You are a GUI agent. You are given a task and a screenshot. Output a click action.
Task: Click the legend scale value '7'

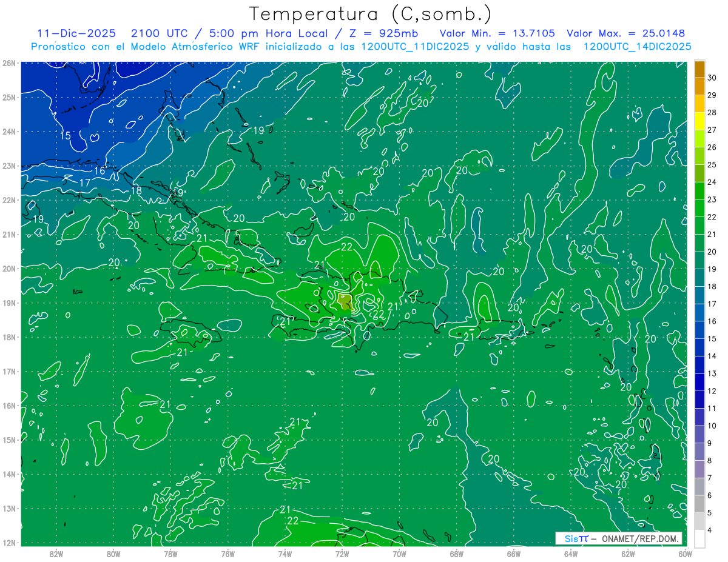coord(710,478)
